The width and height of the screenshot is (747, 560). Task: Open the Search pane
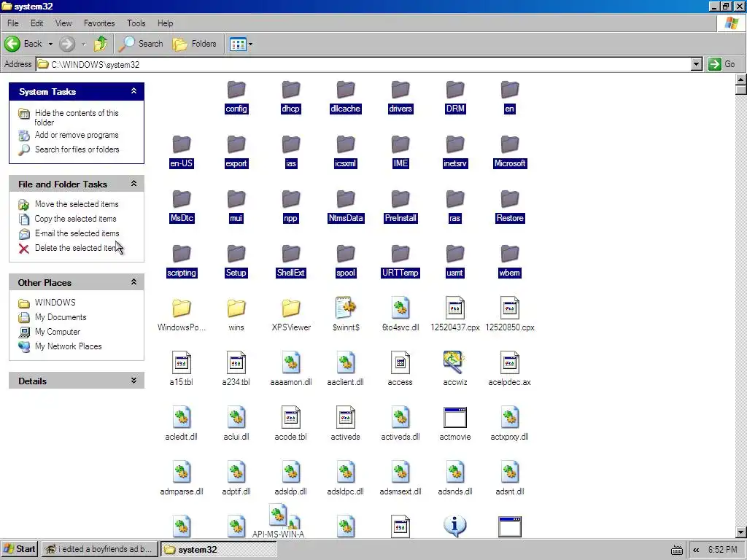tap(141, 44)
